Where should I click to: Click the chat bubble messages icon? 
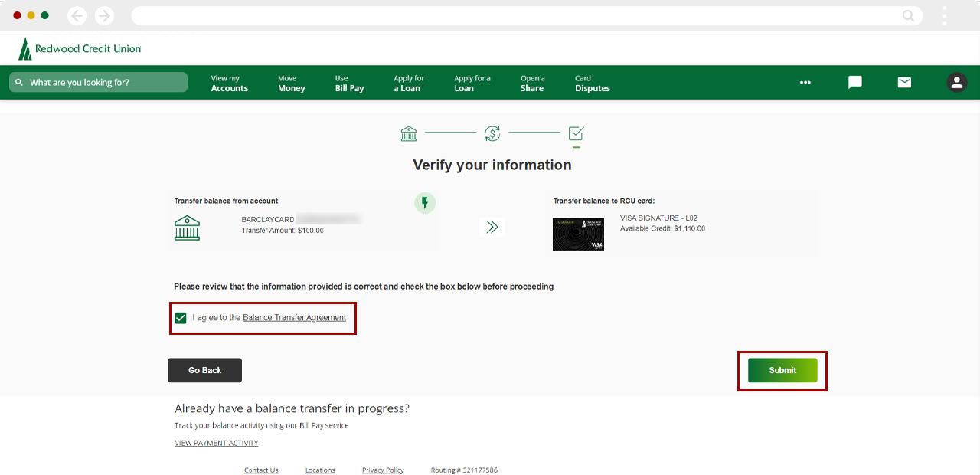point(855,83)
